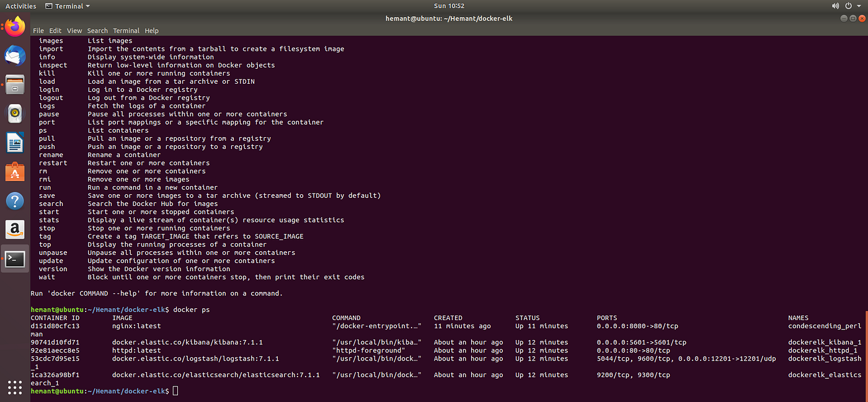Open the Search menu in Terminal

tap(97, 30)
